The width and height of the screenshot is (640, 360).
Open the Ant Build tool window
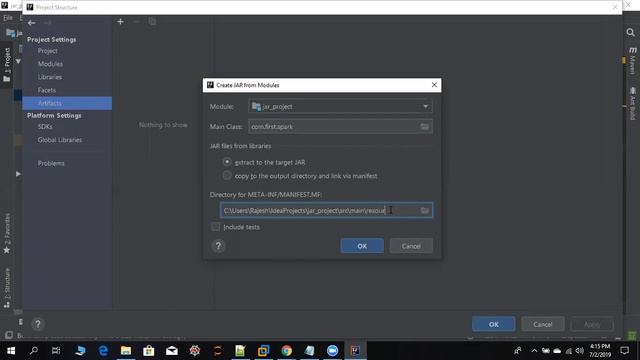633,103
